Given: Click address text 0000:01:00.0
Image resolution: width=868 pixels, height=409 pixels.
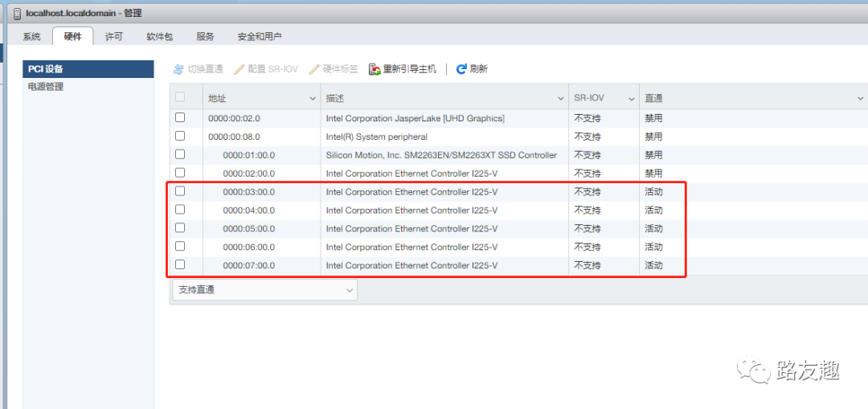Looking at the screenshot, I should pyautogui.click(x=248, y=155).
